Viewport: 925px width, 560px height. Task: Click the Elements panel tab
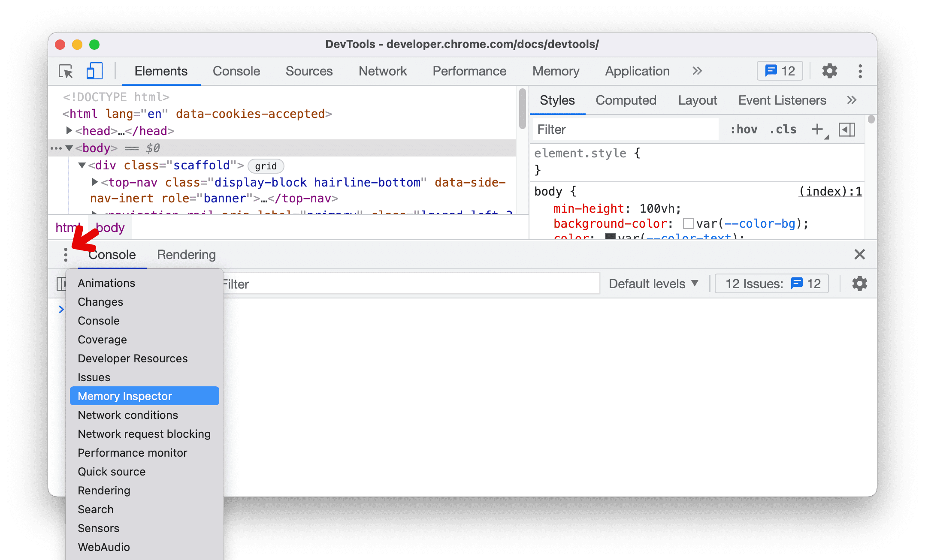(160, 71)
